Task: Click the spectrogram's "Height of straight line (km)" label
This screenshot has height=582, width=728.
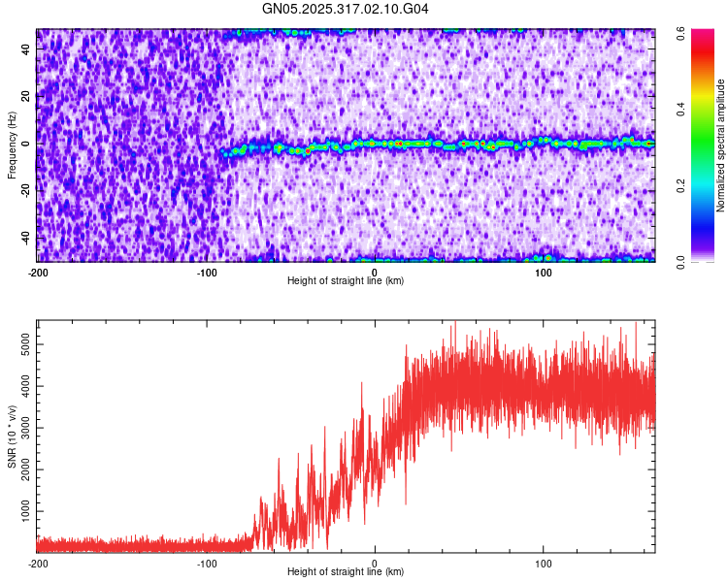Action: [x=346, y=280]
